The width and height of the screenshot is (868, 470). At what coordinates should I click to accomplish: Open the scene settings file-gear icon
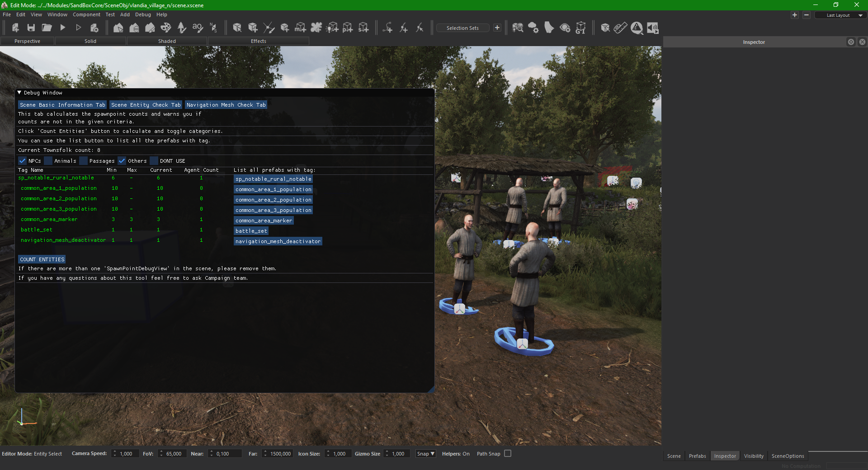tap(94, 28)
